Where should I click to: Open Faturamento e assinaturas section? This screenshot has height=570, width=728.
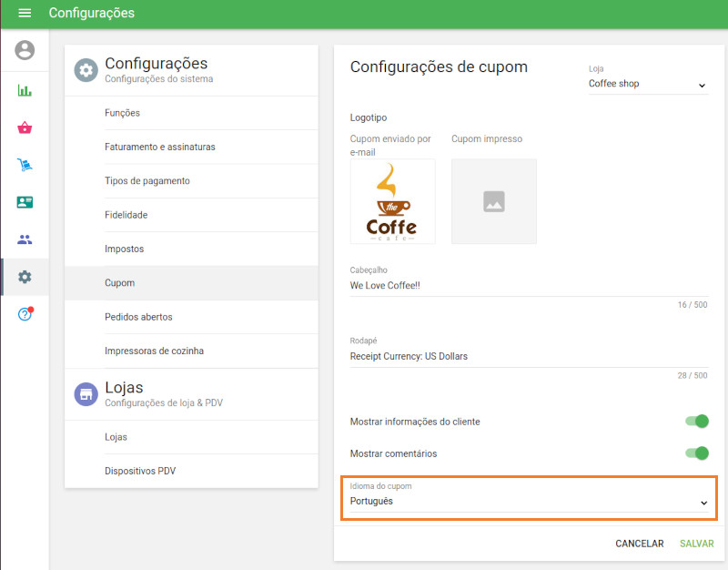coord(160,147)
